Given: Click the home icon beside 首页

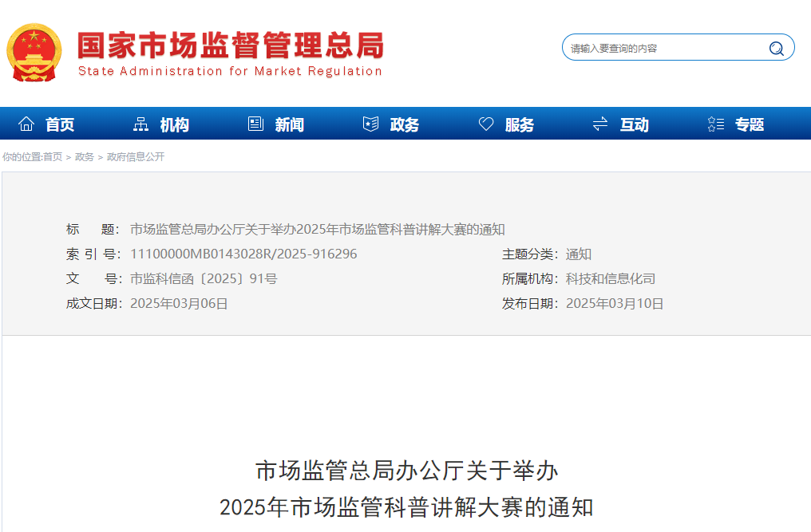Looking at the screenshot, I should 26,124.
